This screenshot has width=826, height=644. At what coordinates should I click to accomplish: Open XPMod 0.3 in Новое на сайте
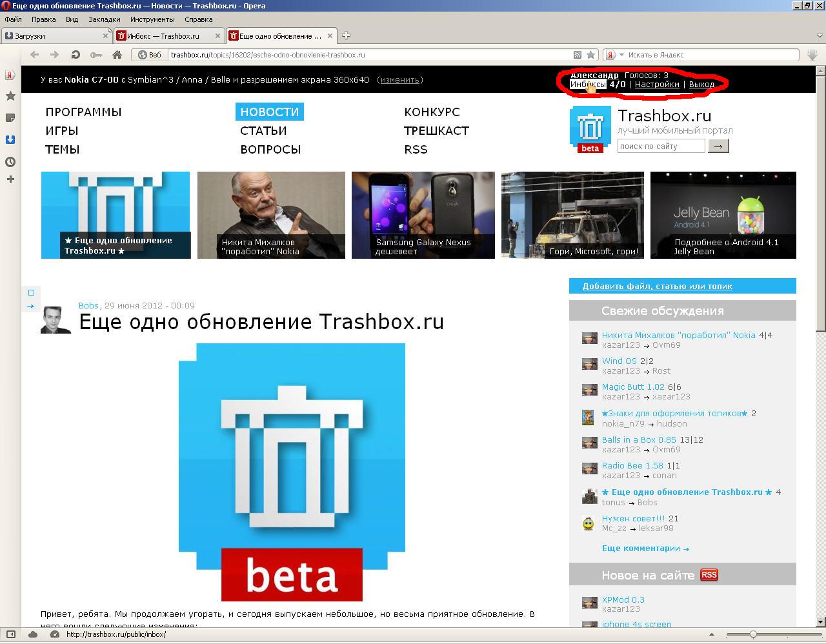[623, 599]
